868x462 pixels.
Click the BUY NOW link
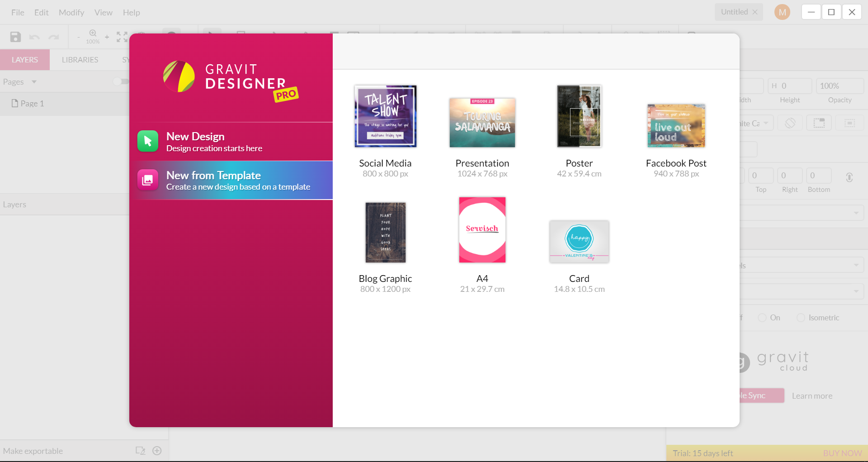[x=842, y=453]
